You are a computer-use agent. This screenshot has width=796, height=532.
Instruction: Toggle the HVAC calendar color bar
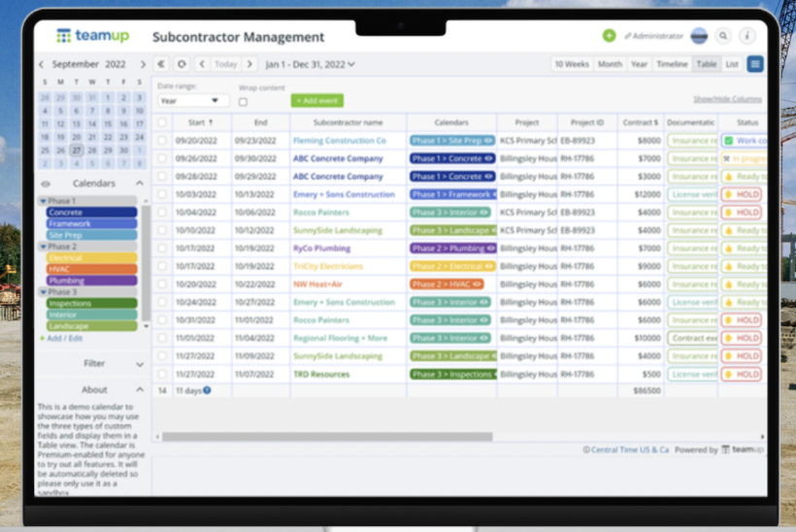[x=91, y=269]
